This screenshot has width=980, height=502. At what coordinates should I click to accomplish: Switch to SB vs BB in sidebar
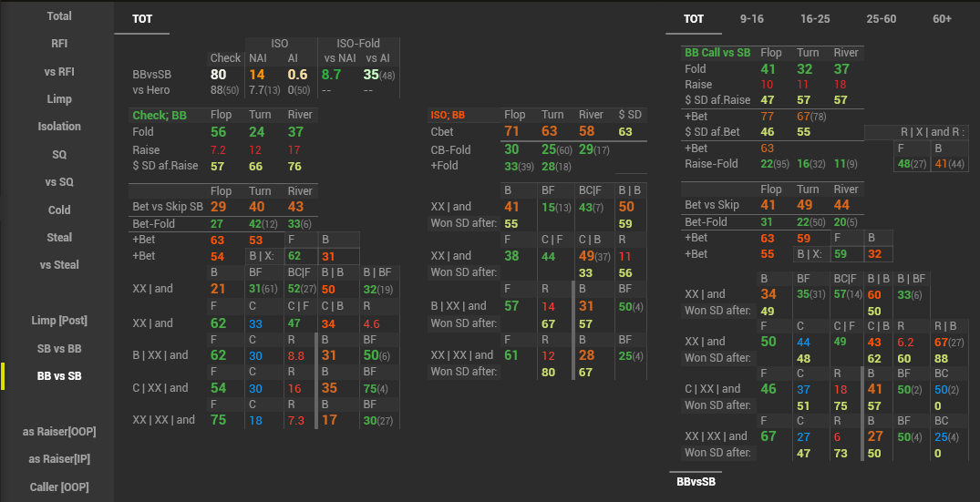tap(59, 348)
